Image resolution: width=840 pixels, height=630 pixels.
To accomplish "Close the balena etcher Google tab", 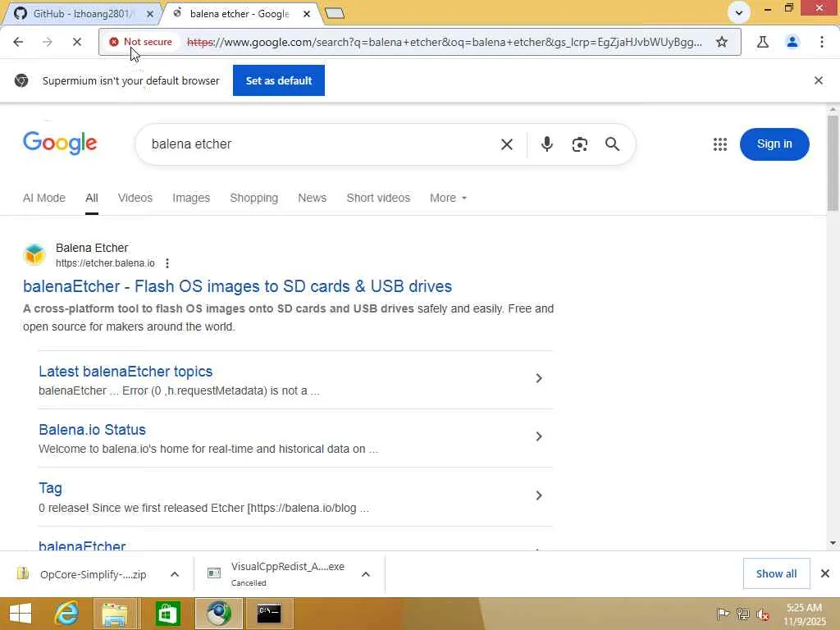I will (x=307, y=14).
